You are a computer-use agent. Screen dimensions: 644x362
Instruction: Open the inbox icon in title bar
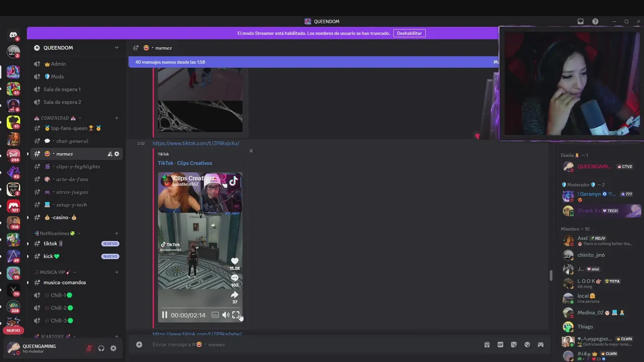coord(580,22)
